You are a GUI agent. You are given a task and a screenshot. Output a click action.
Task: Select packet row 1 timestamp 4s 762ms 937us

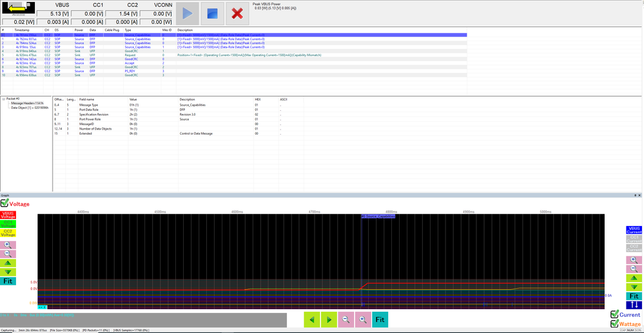pos(234,39)
